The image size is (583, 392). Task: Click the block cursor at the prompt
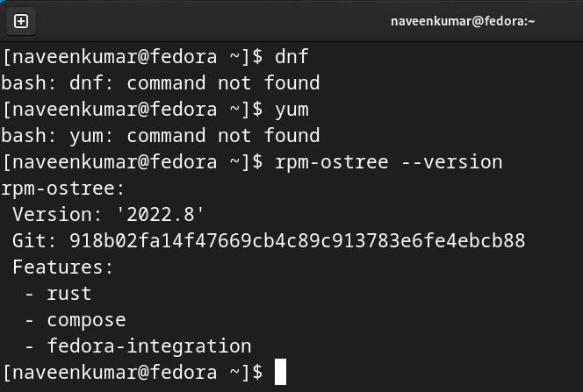280,372
